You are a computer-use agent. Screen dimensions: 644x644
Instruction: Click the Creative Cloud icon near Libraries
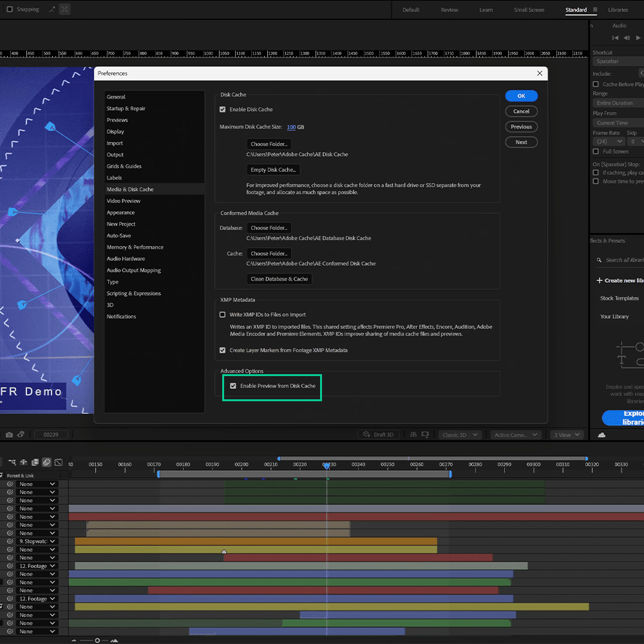601,435
